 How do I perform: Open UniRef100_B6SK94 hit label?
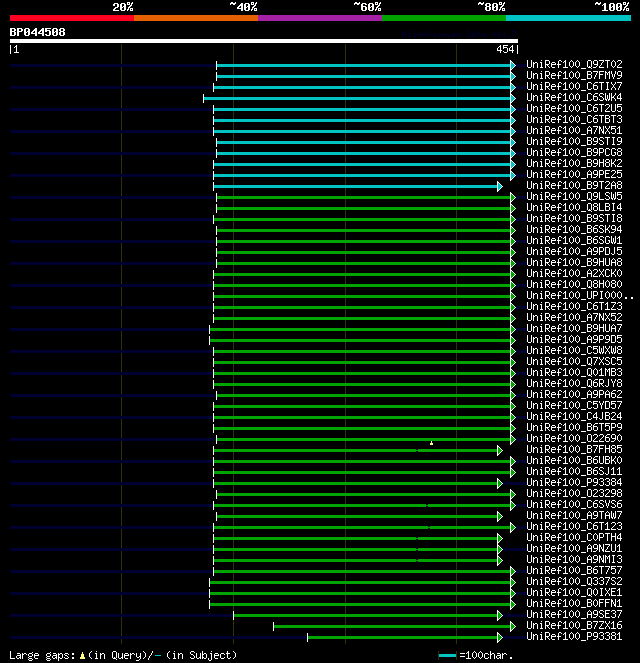pos(574,229)
